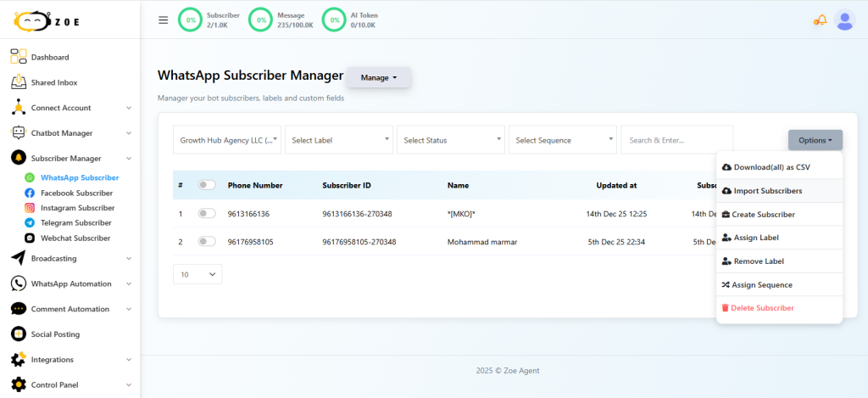Toggle the select-all switch in table header
868x398 pixels.
click(x=207, y=185)
